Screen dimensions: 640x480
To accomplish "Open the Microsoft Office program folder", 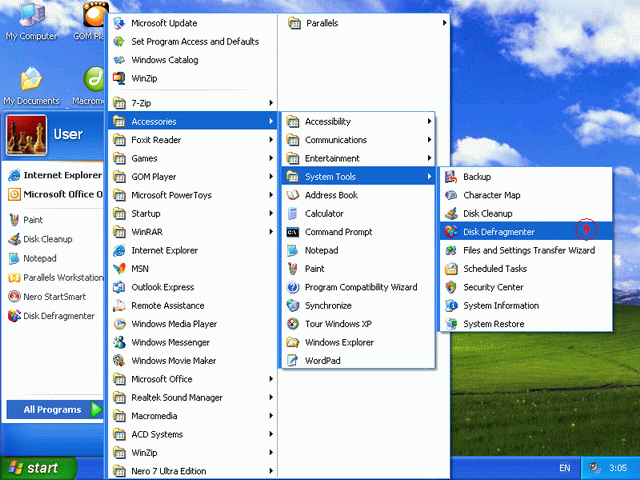I will click(x=193, y=379).
